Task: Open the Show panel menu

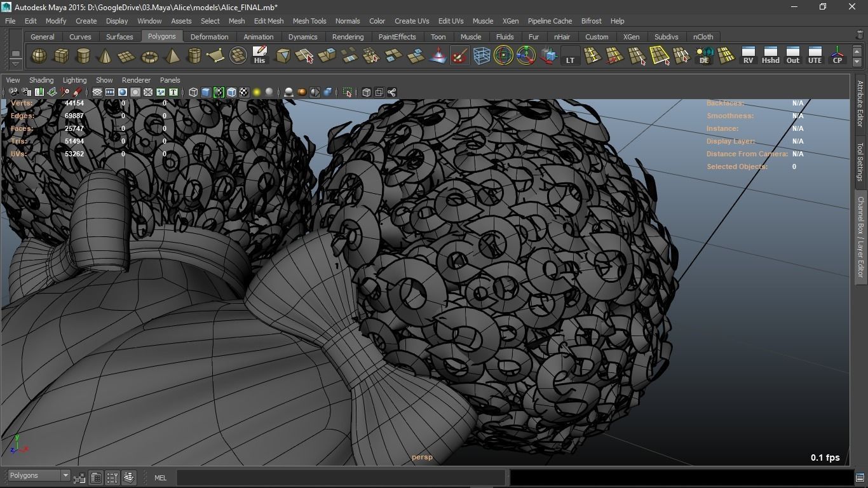Action: point(104,80)
